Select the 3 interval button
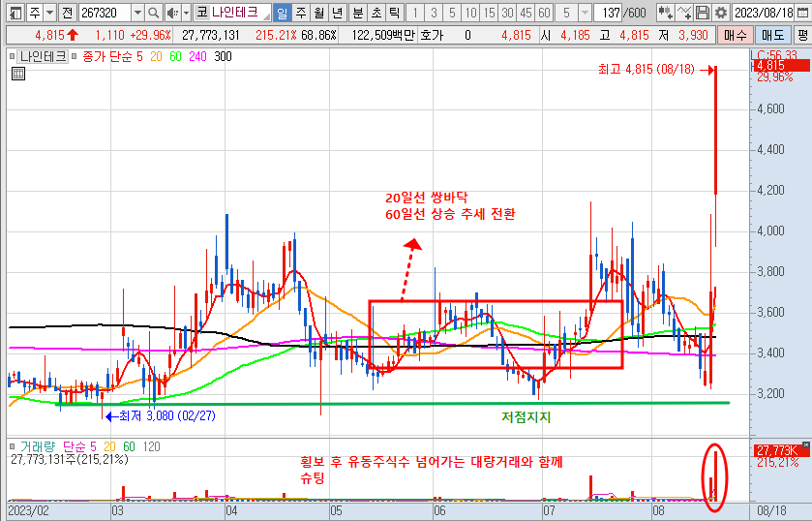This screenshot has width=812, height=521. coord(434,13)
